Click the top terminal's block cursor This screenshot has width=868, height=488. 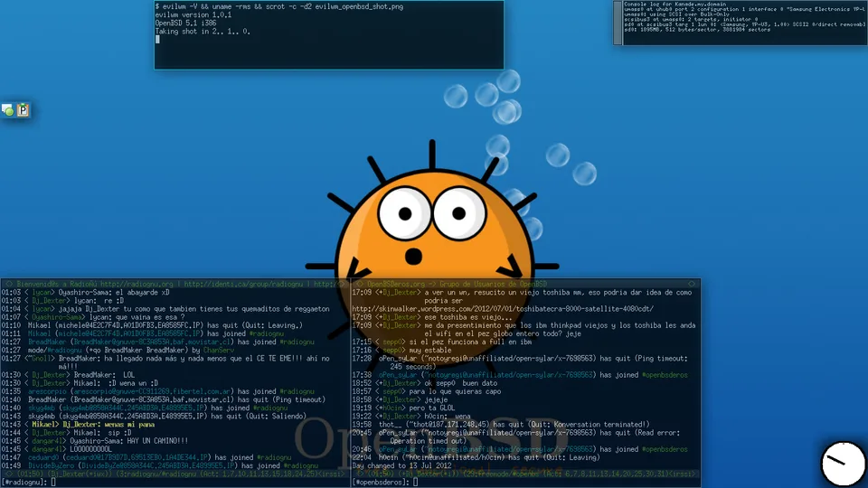157,40
